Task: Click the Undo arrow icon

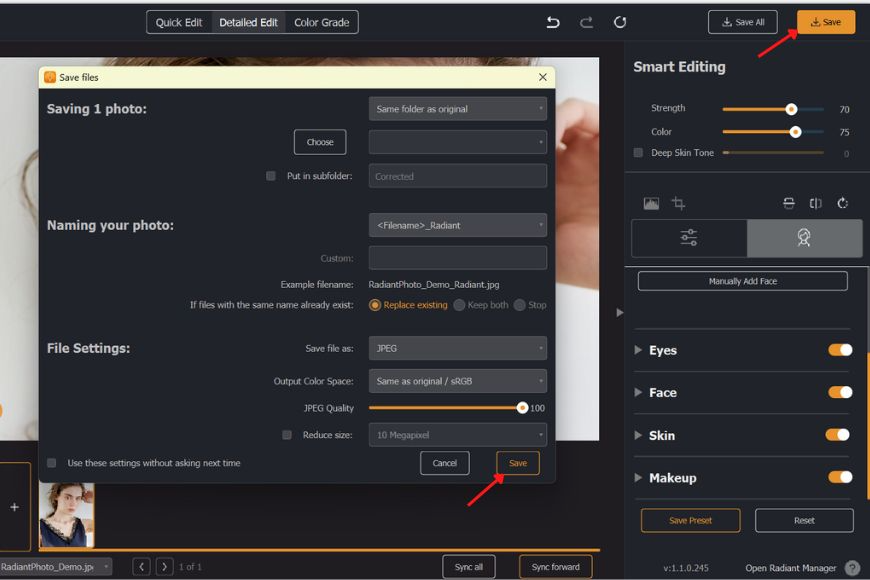Action: [x=554, y=21]
